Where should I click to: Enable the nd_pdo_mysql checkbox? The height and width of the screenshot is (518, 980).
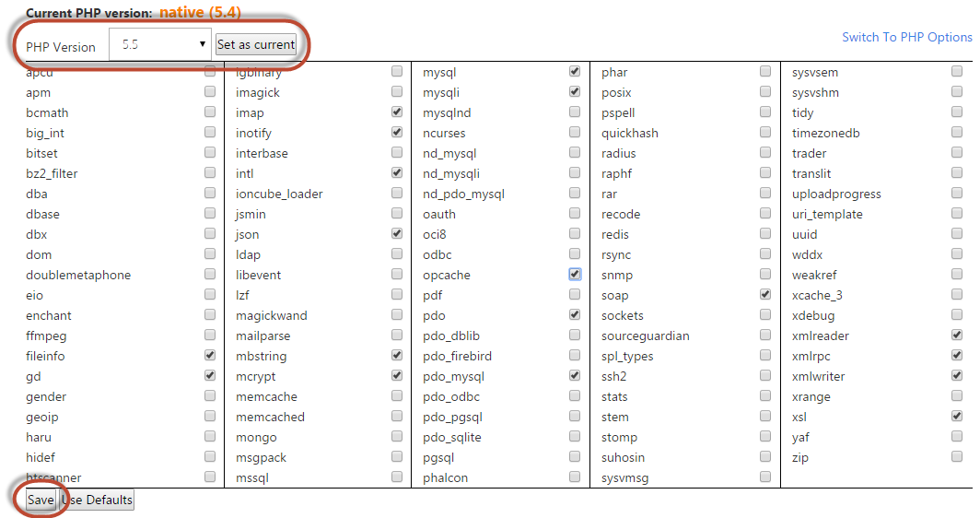pos(575,193)
